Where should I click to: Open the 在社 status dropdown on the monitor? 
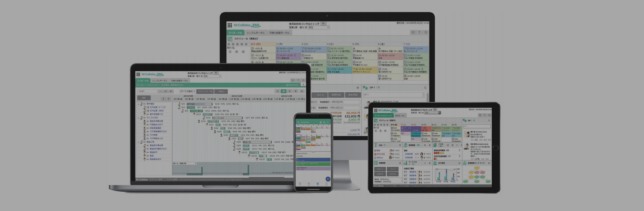(319, 27)
